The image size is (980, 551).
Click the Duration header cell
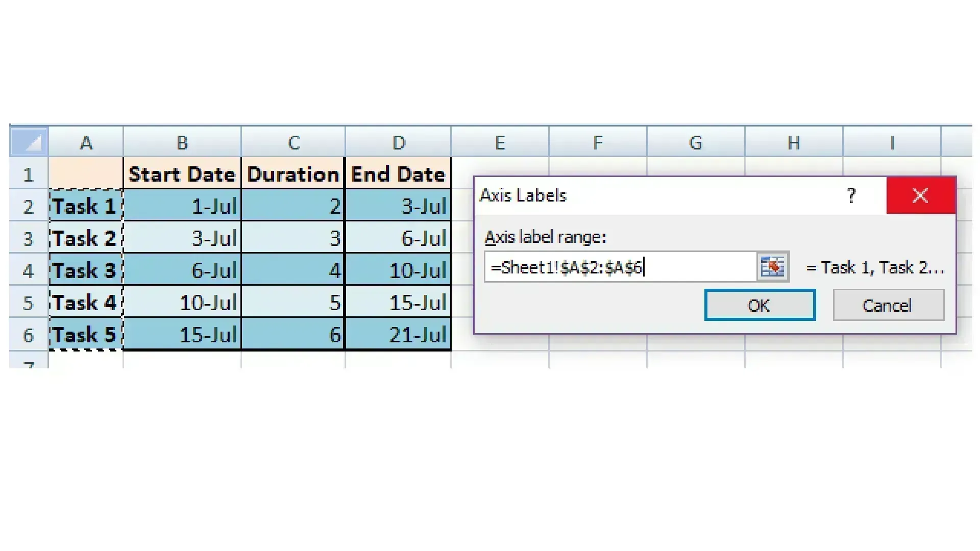pyautogui.click(x=293, y=174)
